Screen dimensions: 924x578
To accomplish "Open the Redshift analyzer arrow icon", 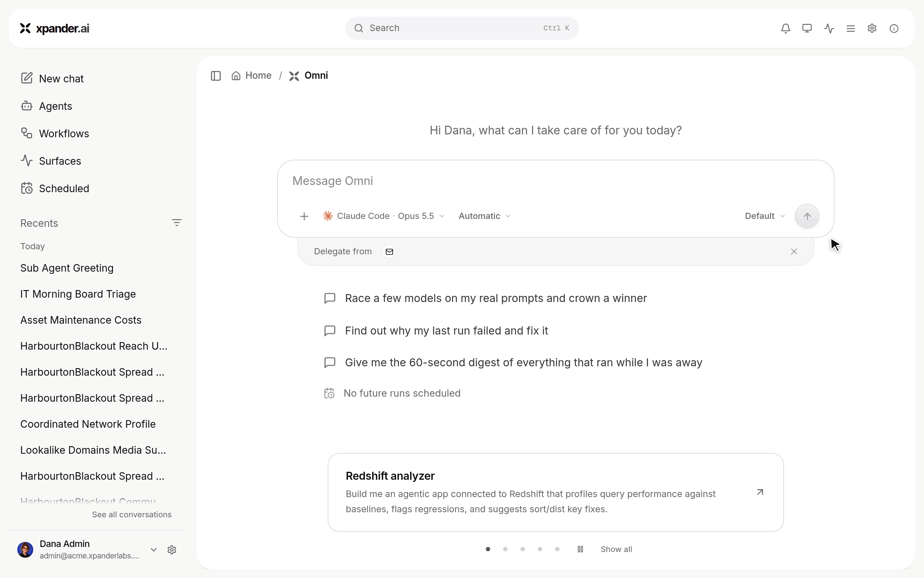I will pyautogui.click(x=760, y=492).
